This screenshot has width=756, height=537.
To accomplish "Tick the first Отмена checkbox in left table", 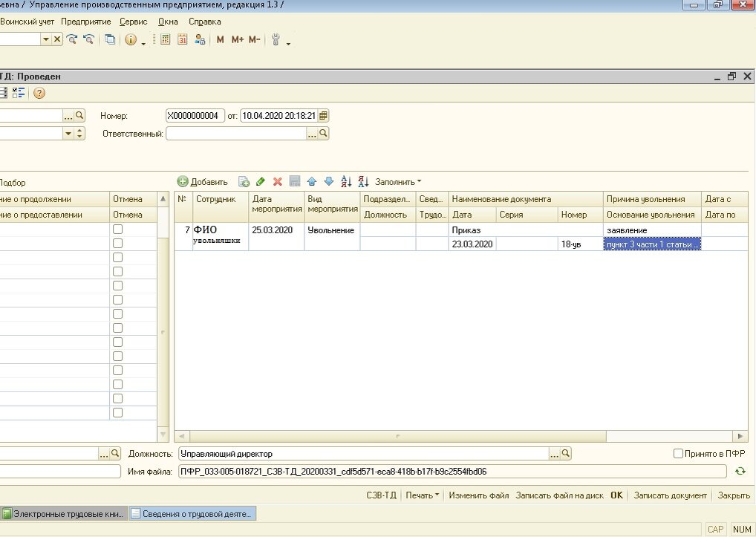I will (117, 230).
